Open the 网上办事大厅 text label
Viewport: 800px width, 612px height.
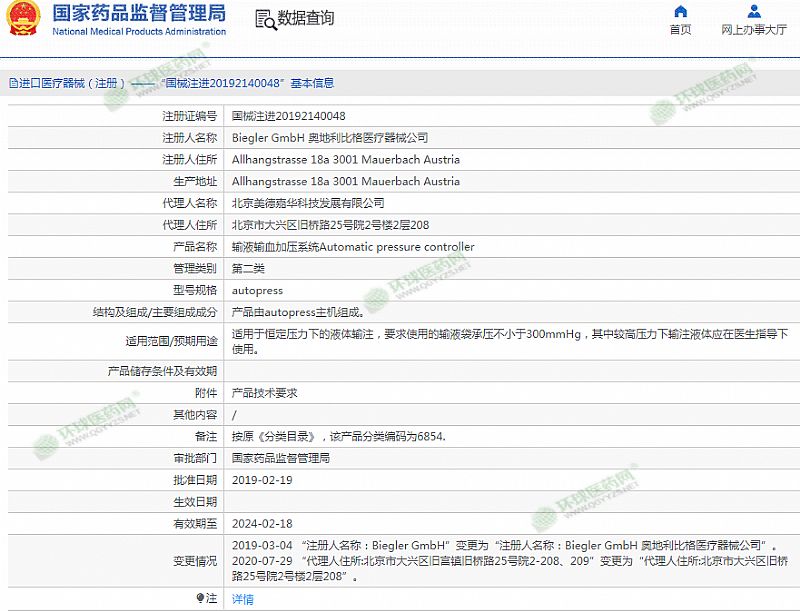pyautogui.click(x=754, y=30)
